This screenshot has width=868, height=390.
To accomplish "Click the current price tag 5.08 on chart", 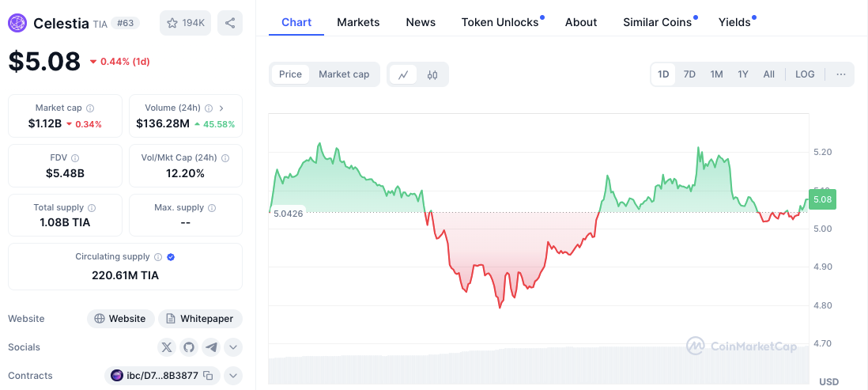I will point(822,199).
